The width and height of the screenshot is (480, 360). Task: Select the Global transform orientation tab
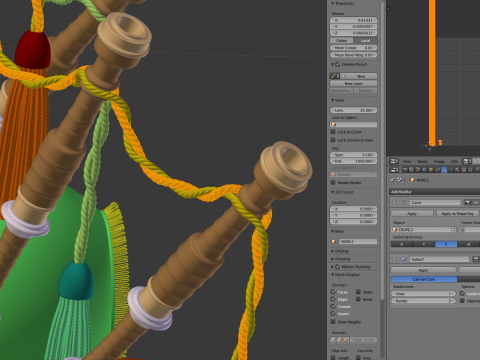342,40
